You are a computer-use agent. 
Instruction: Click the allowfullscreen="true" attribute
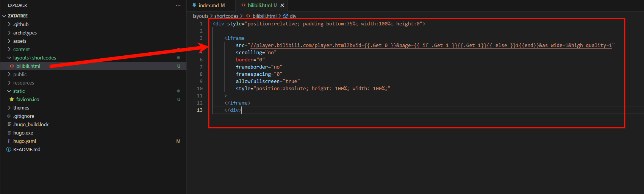point(268,81)
